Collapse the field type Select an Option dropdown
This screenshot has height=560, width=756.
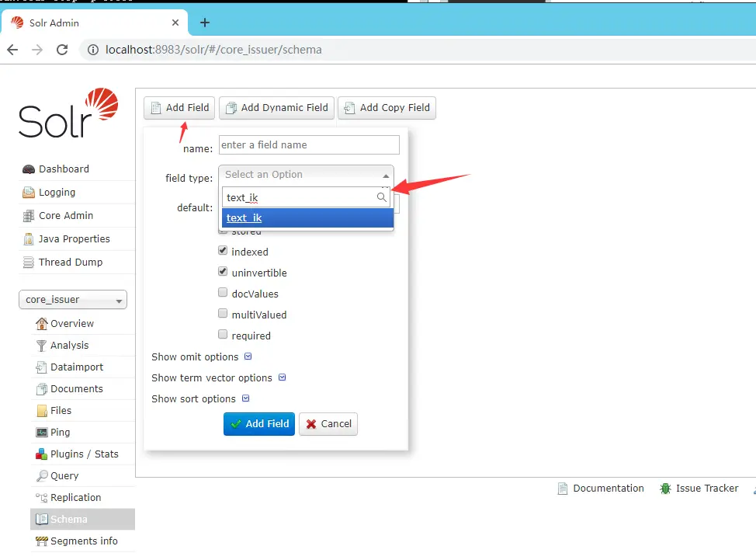[x=306, y=175]
